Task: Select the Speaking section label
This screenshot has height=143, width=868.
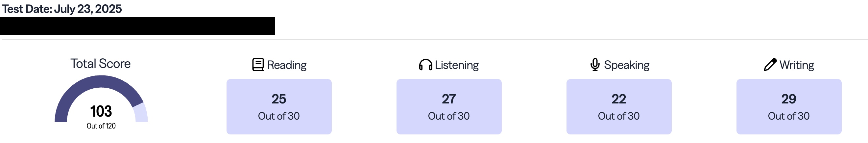Action: (626, 65)
